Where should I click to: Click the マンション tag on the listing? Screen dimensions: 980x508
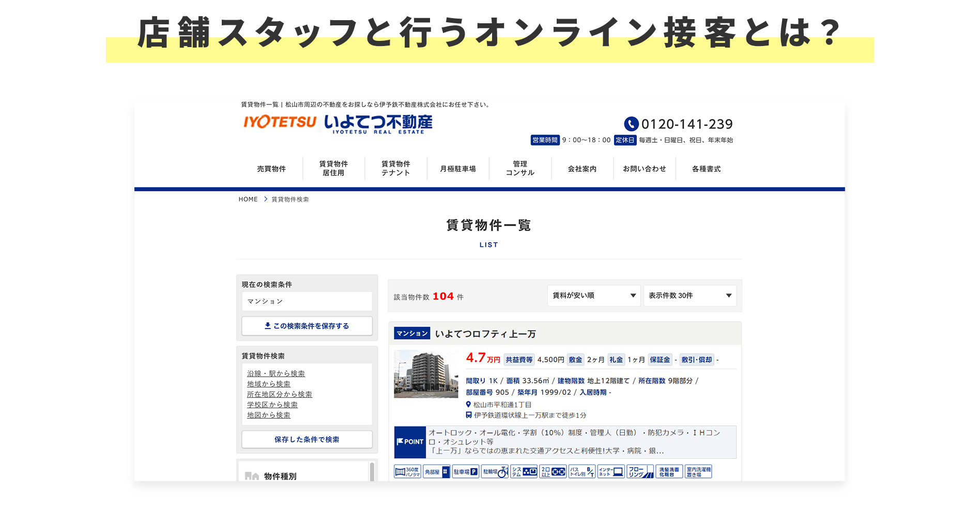(x=412, y=334)
